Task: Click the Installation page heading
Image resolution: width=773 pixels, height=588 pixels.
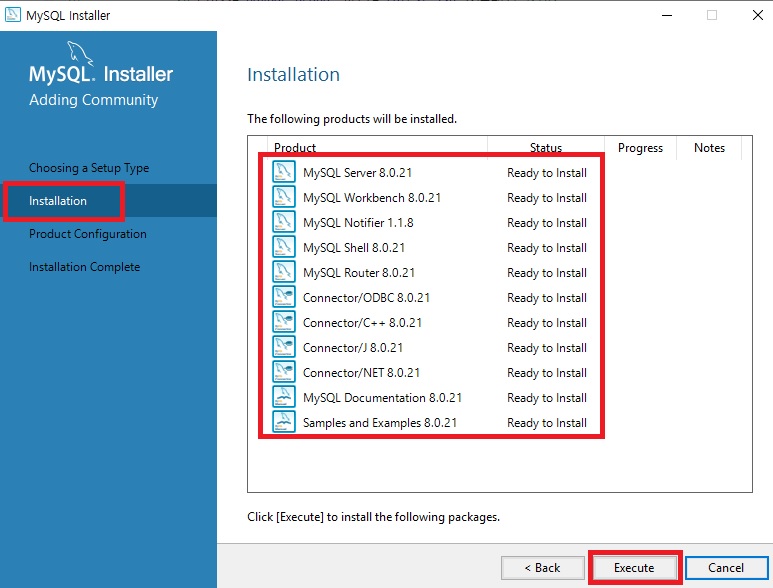Action: coord(293,74)
